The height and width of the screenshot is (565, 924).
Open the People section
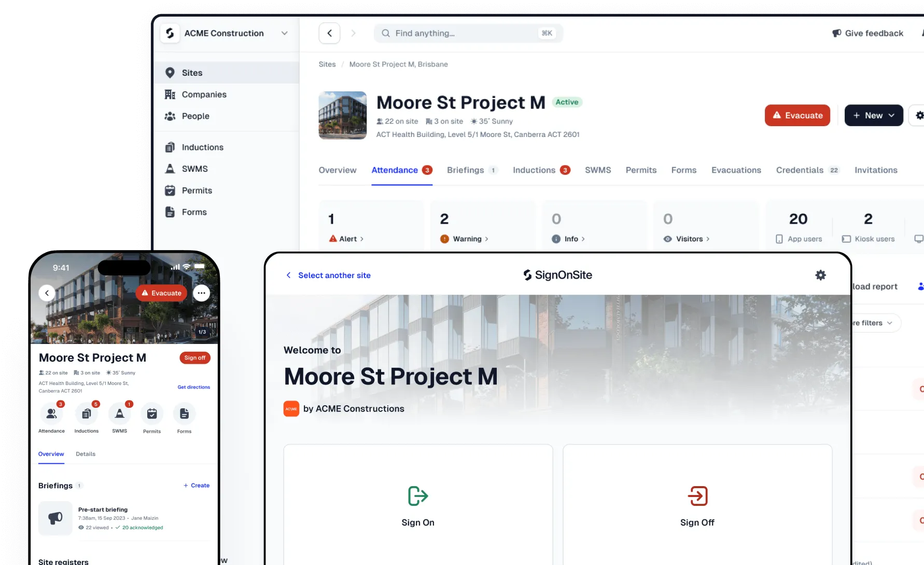[x=195, y=116]
